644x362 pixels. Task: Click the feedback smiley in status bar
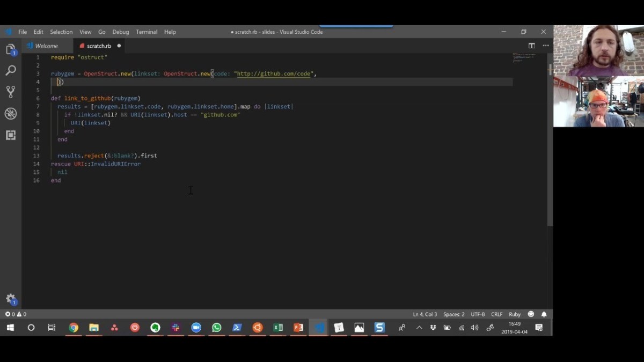point(531,314)
